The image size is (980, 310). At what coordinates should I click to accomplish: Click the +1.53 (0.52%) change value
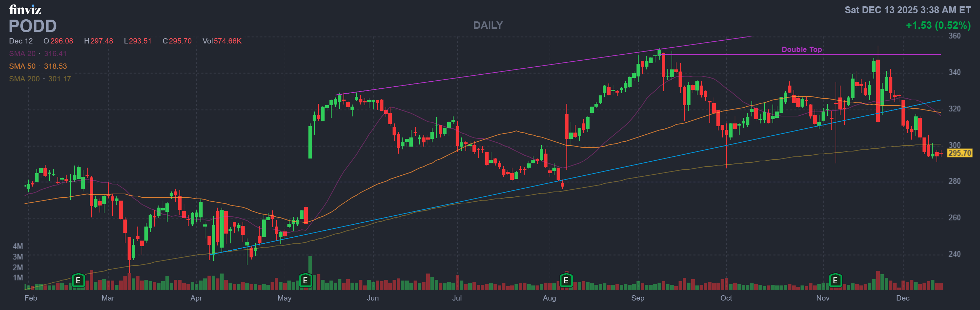click(938, 26)
